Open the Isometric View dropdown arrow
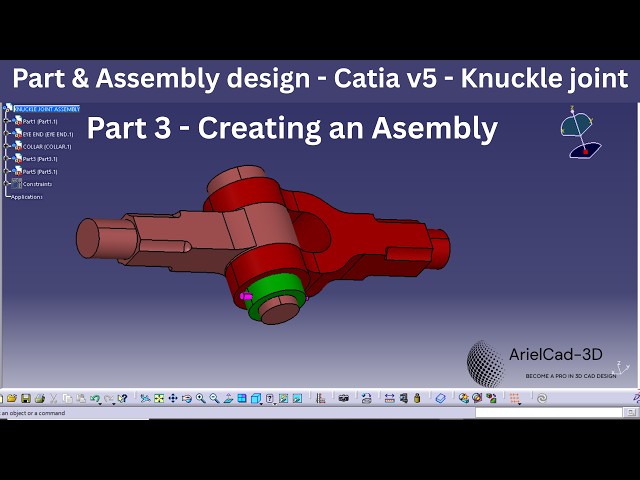640x480 pixels. pos(261,403)
